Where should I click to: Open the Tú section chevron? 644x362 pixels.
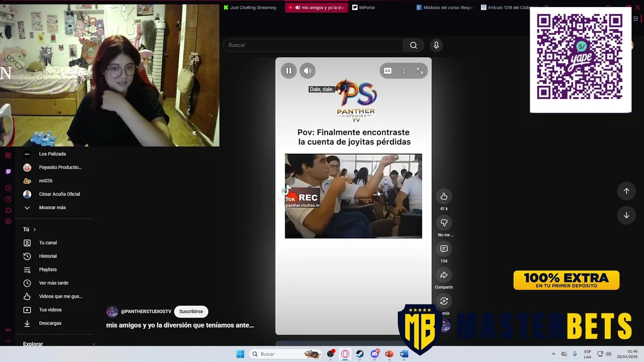pyautogui.click(x=34, y=229)
